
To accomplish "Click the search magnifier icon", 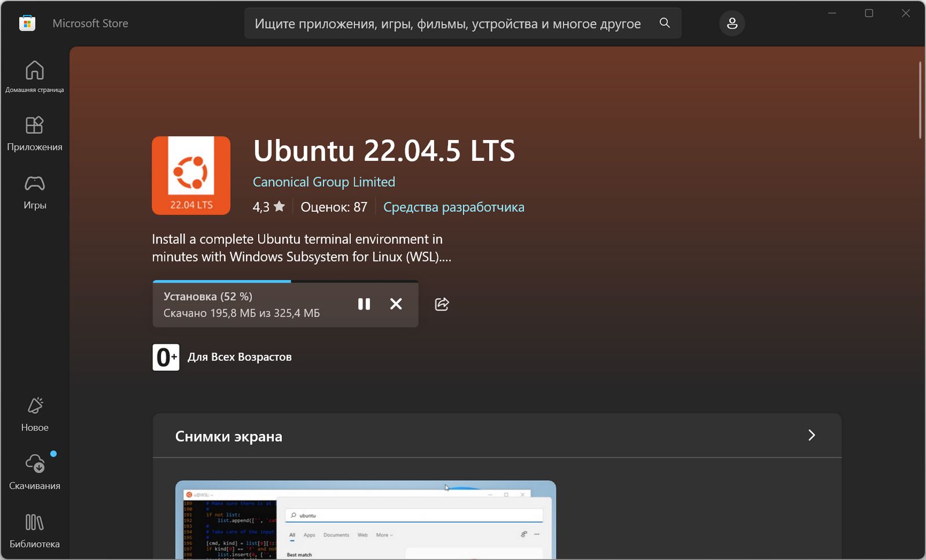I will pos(664,23).
